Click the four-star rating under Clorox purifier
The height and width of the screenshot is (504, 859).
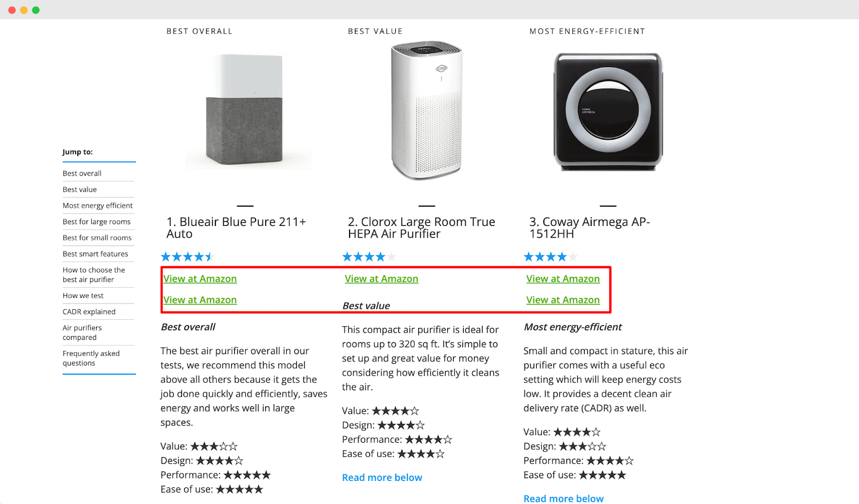pos(369,256)
